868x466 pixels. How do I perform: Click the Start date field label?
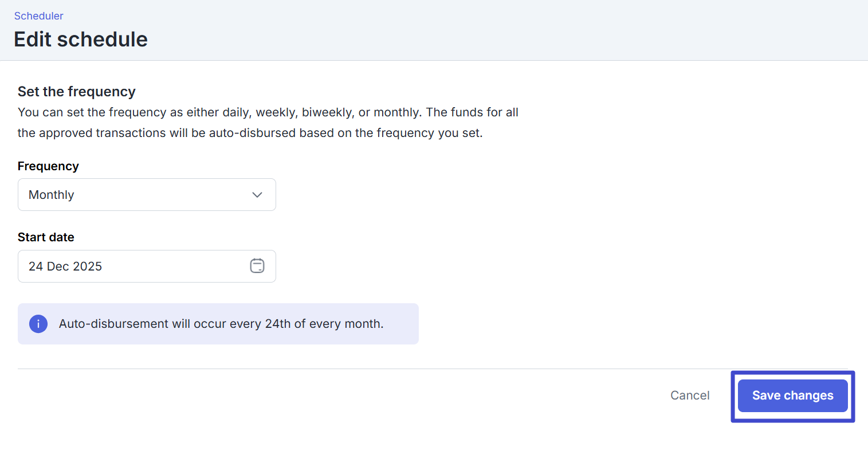[46, 237]
